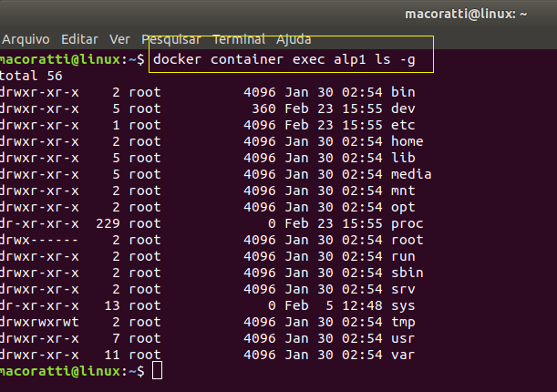The height and width of the screenshot is (392, 557).
Task: Open the Ver menu
Action: pyautogui.click(x=119, y=39)
